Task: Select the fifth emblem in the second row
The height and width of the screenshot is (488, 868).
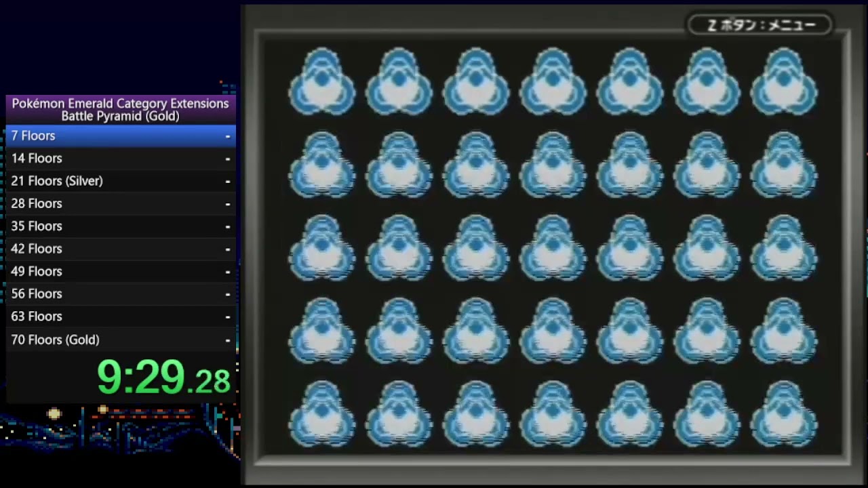Action: [630, 165]
